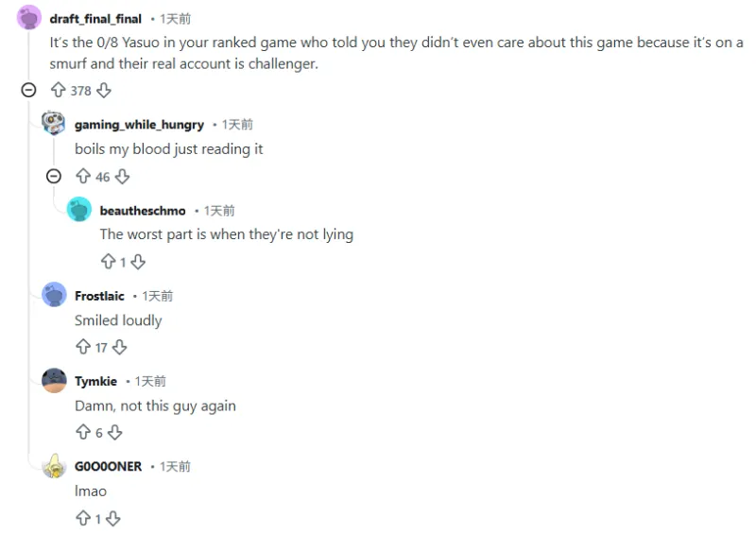
Task: Visit beautheschmo's username link
Action: 143,211
